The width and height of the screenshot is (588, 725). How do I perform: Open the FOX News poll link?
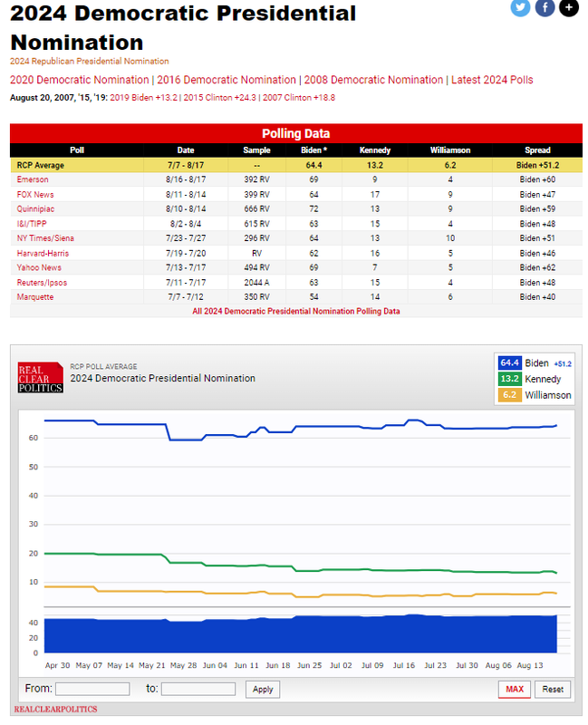pyautogui.click(x=35, y=195)
